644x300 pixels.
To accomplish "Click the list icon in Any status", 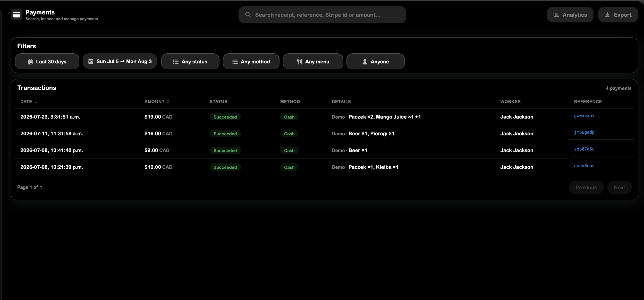I will [176, 62].
